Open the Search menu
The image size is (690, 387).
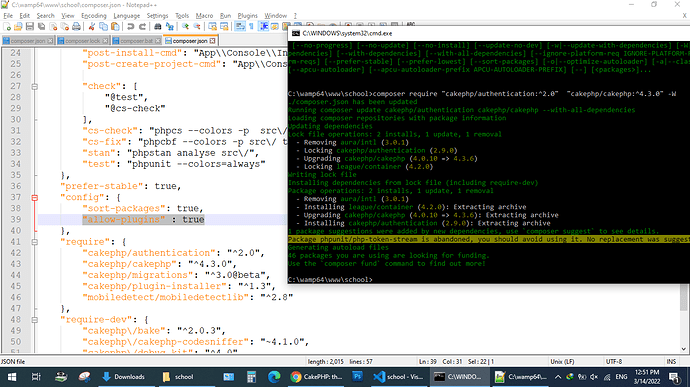pyautogui.click(x=45, y=15)
